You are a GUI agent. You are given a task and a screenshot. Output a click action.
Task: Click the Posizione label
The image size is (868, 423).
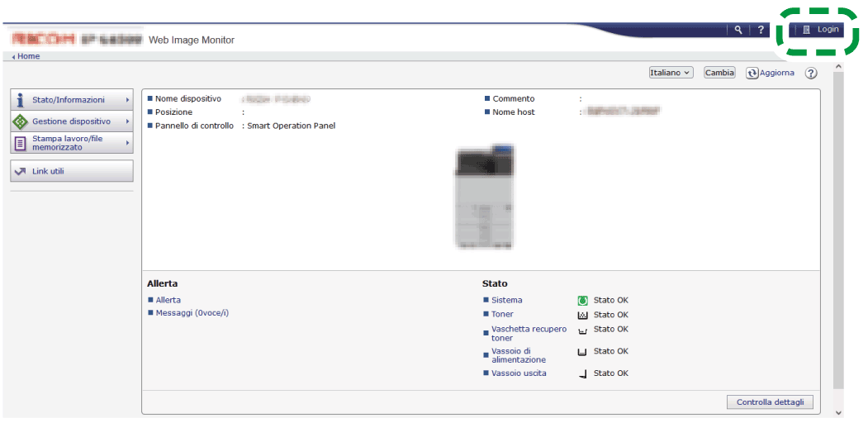pyautogui.click(x=173, y=112)
